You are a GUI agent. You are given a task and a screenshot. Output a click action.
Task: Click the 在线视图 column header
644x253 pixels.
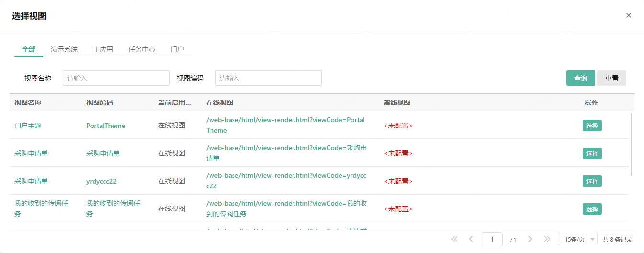(220, 103)
